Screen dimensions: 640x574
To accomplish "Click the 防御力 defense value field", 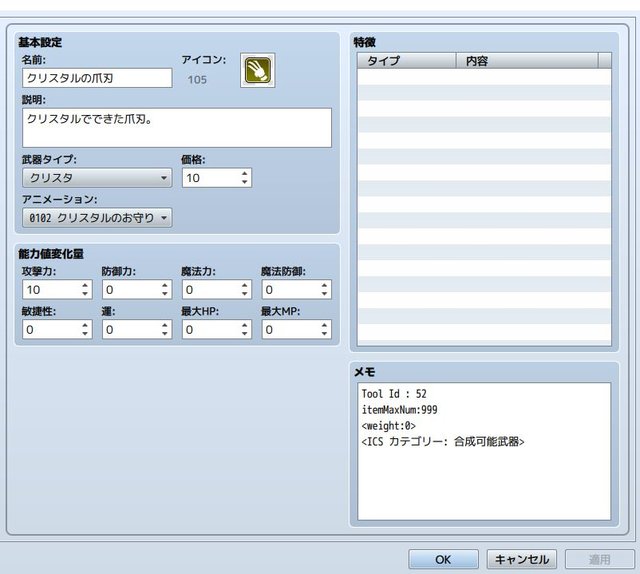I will point(131,289).
